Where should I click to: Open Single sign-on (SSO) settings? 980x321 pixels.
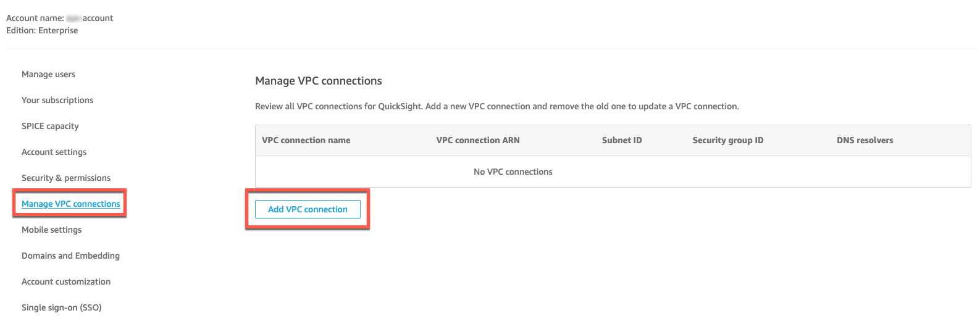pos(61,307)
